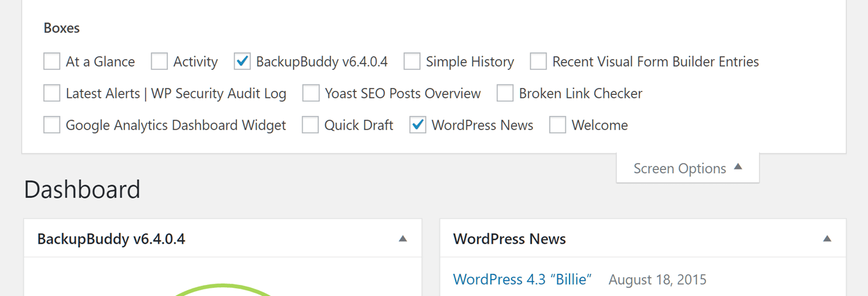This screenshot has width=868, height=296.
Task: Check the Activity box option
Action: coord(159,61)
